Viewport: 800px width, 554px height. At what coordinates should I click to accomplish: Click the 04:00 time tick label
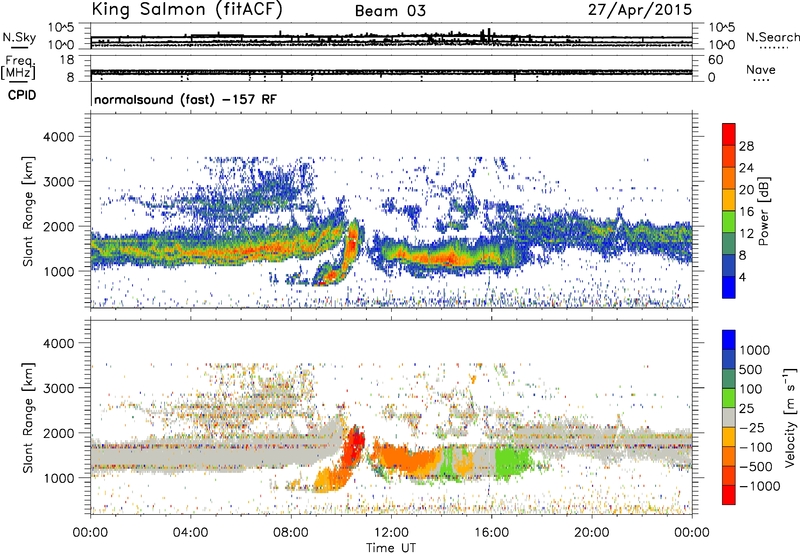tap(190, 533)
